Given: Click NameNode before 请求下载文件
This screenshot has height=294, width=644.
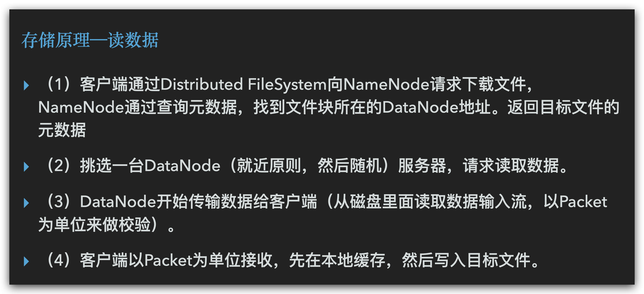Looking at the screenshot, I should pyautogui.click(x=386, y=85).
